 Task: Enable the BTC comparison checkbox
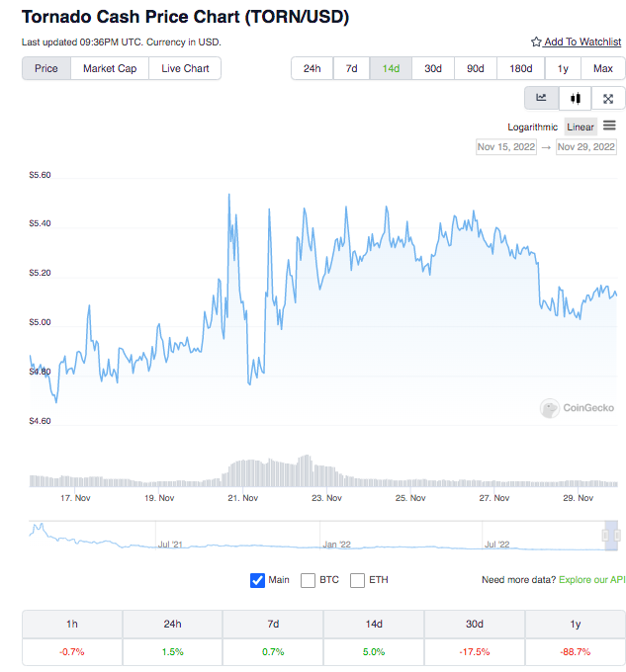point(308,580)
